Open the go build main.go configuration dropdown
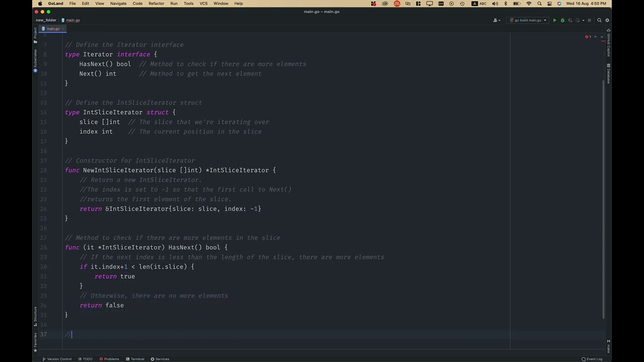 tap(528, 20)
